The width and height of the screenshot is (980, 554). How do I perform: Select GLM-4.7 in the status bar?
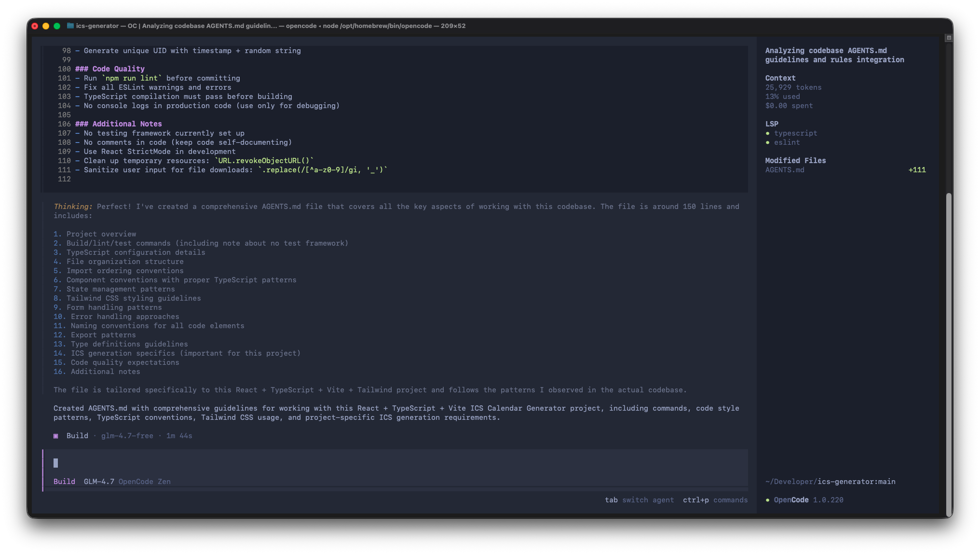[x=98, y=481]
